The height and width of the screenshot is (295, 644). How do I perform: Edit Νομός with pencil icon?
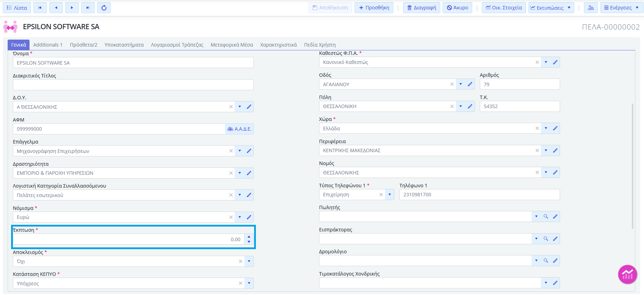tap(555, 172)
